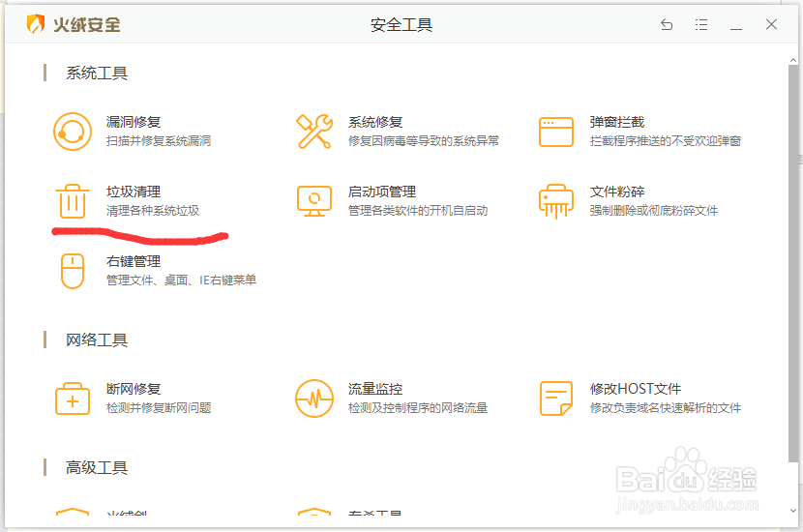Screen dimensions: 803x532
Task: Open the 流量监控 pulse monitor icon
Action: pos(313,399)
